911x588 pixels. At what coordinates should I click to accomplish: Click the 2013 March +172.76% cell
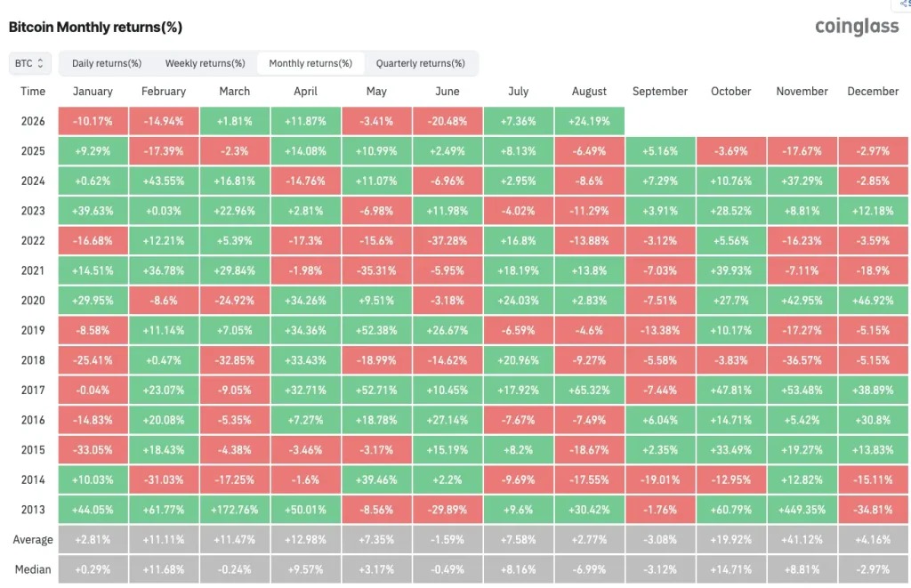235,510
